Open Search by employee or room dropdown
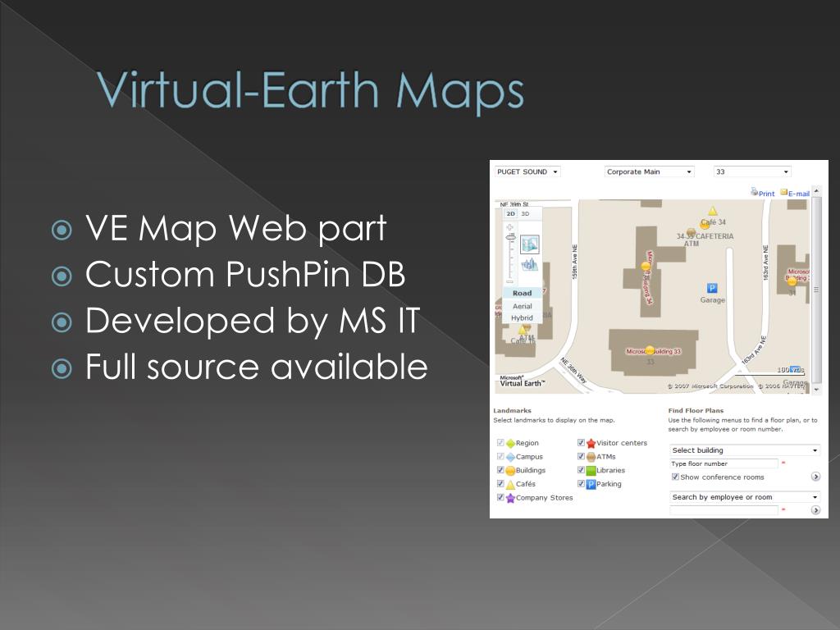Image resolution: width=840 pixels, height=630 pixels. point(745,497)
